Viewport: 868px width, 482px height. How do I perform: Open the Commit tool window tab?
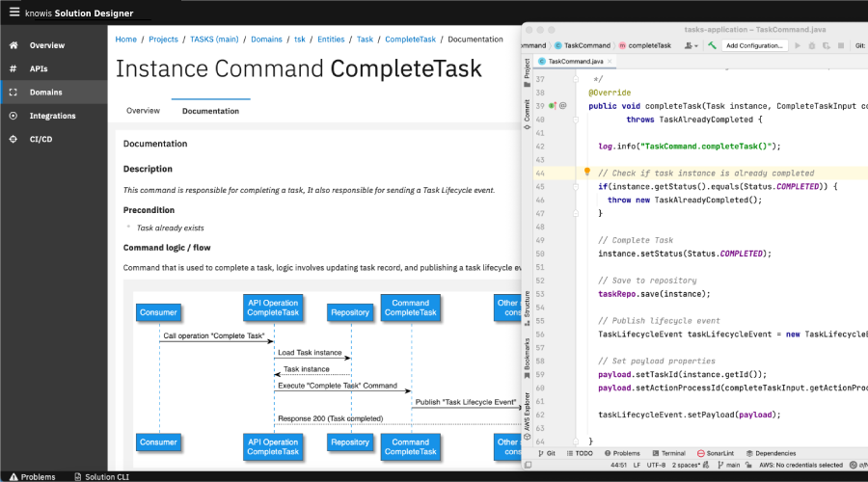[x=527, y=115]
